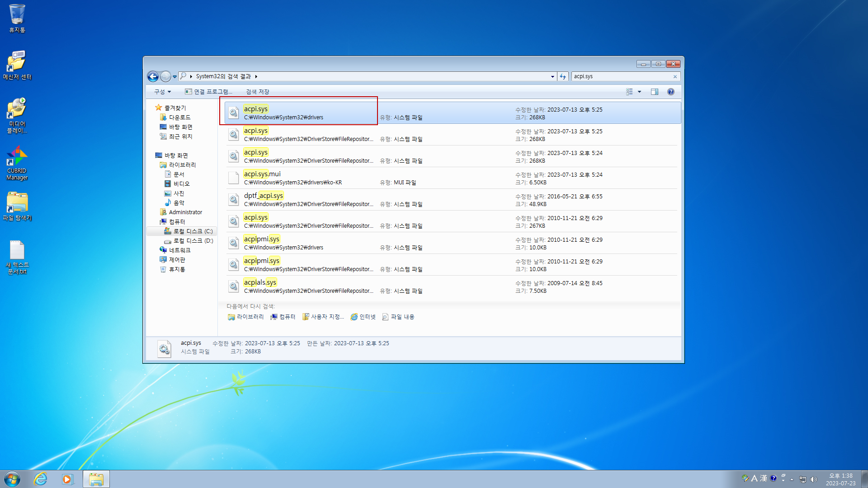Toggle the preview pane icon
The image size is (868, 488).
pyautogui.click(x=654, y=92)
